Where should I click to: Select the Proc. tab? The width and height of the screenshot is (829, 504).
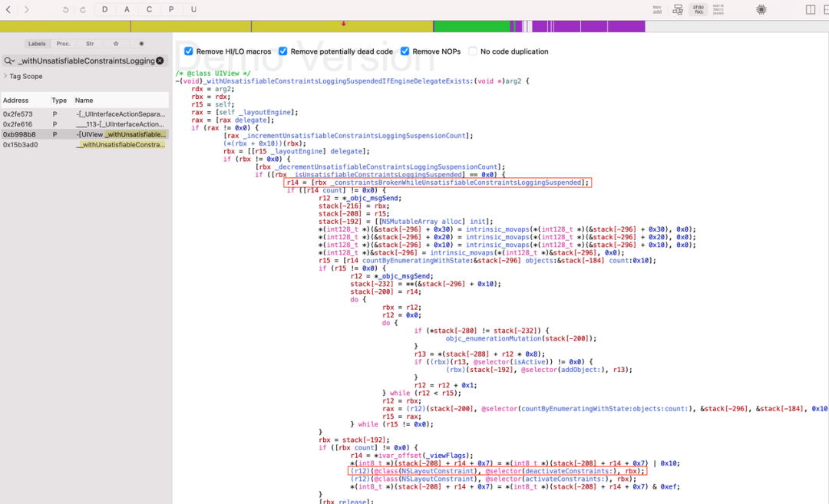(x=64, y=44)
